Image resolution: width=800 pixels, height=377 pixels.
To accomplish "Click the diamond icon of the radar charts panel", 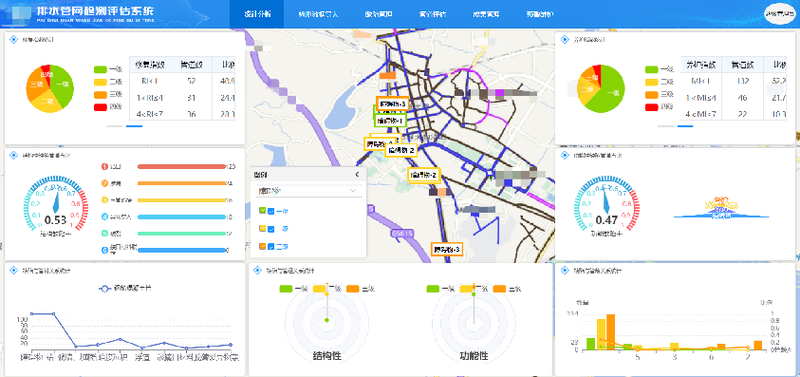I will [258, 270].
